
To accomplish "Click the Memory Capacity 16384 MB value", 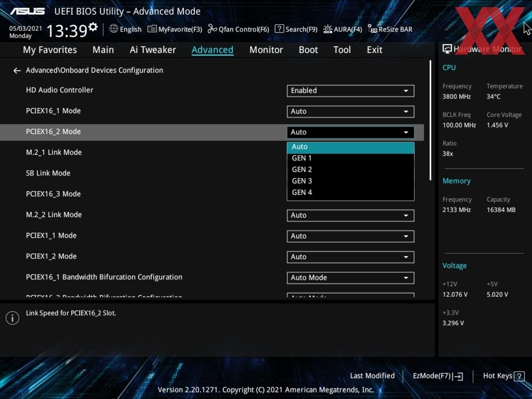I will click(x=501, y=210).
